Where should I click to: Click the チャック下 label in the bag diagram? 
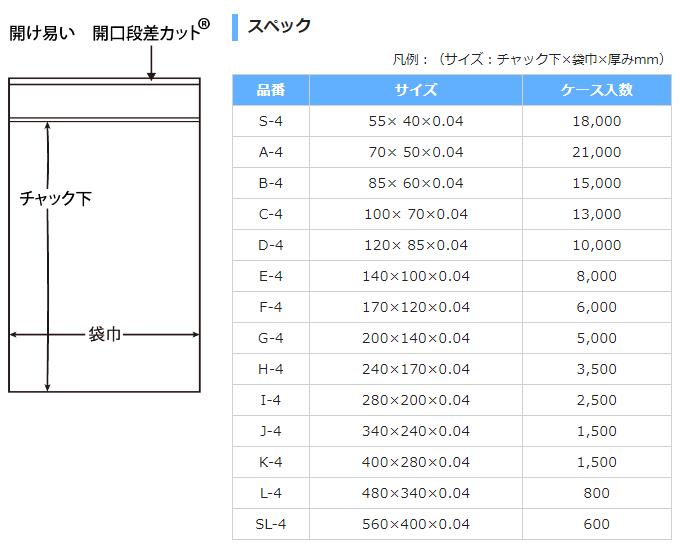(x=56, y=198)
